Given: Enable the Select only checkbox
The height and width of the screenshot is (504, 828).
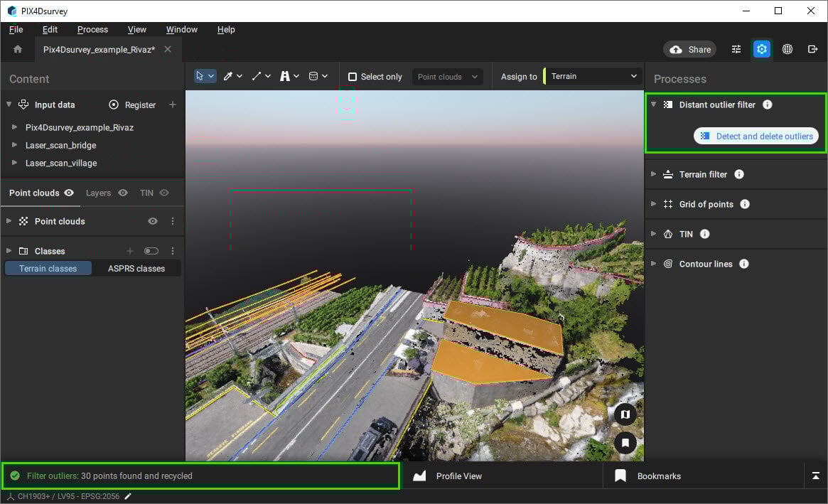Looking at the screenshot, I should coord(353,76).
